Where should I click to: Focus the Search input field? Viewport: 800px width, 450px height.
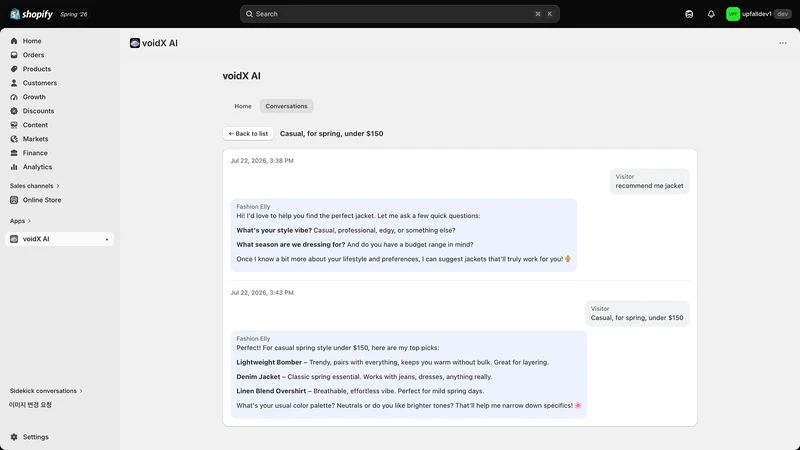(399, 14)
